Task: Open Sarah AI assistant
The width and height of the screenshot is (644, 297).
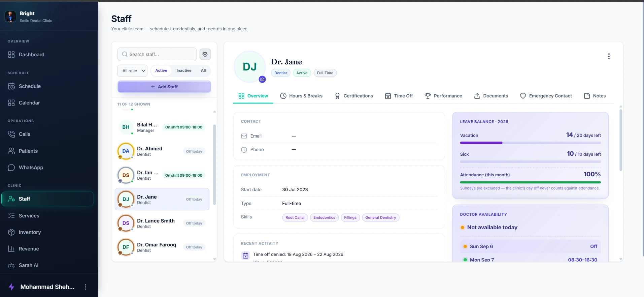Action: pyautogui.click(x=47, y=265)
